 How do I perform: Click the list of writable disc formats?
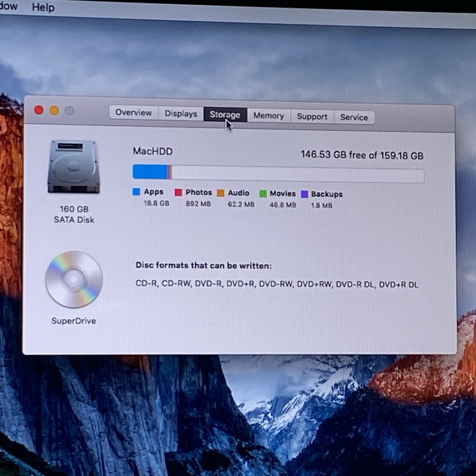[x=277, y=284]
